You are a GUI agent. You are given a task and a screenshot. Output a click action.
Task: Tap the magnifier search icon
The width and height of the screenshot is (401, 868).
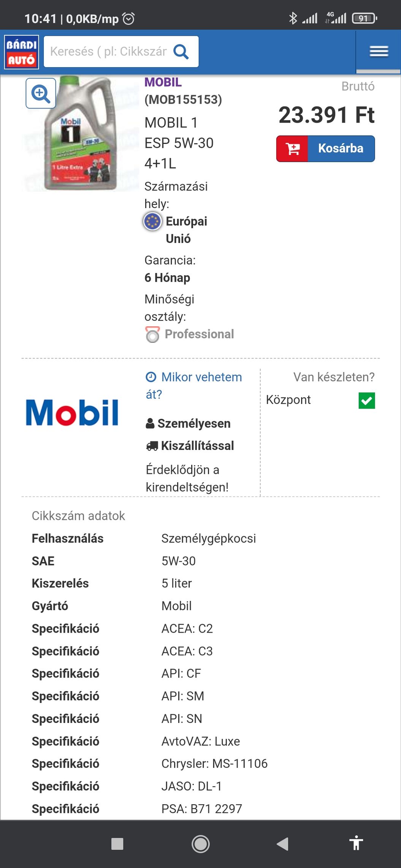tap(181, 52)
